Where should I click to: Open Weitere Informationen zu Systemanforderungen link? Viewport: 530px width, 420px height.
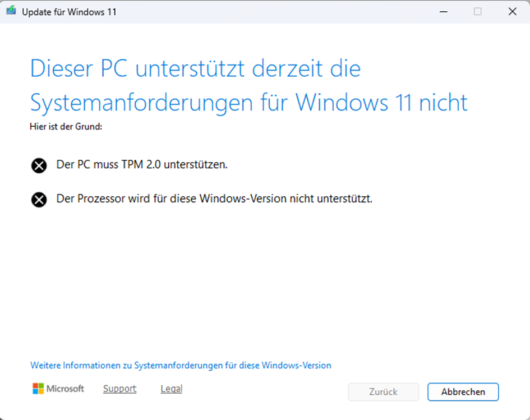(x=181, y=366)
